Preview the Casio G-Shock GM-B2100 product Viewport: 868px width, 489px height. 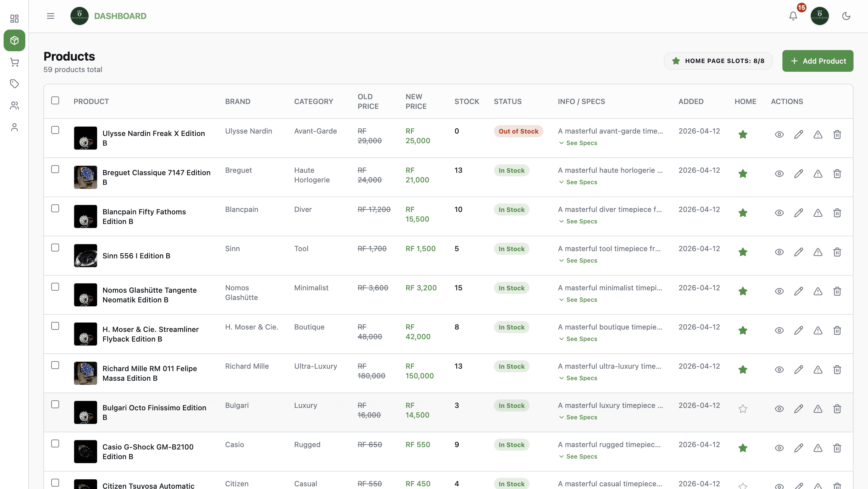pos(779,448)
